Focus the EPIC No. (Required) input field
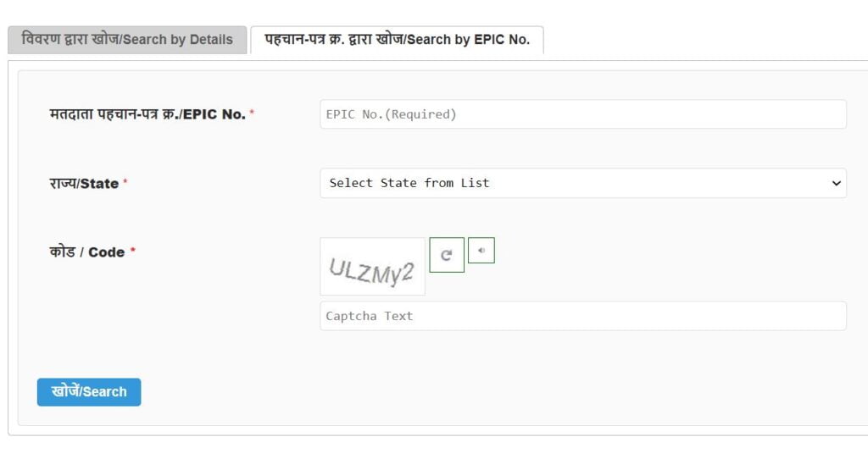Image resolution: width=868 pixels, height=470 pixels. point(583,114)
